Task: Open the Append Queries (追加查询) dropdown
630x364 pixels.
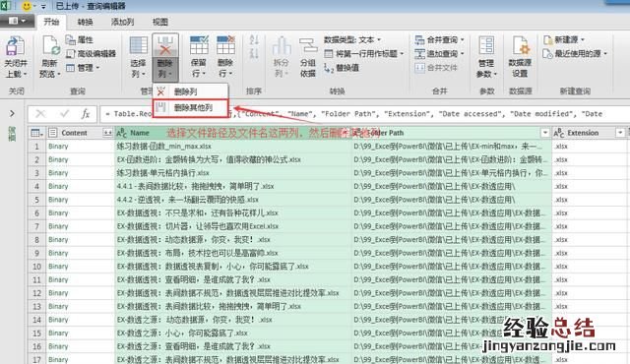Action: [439, 53]
